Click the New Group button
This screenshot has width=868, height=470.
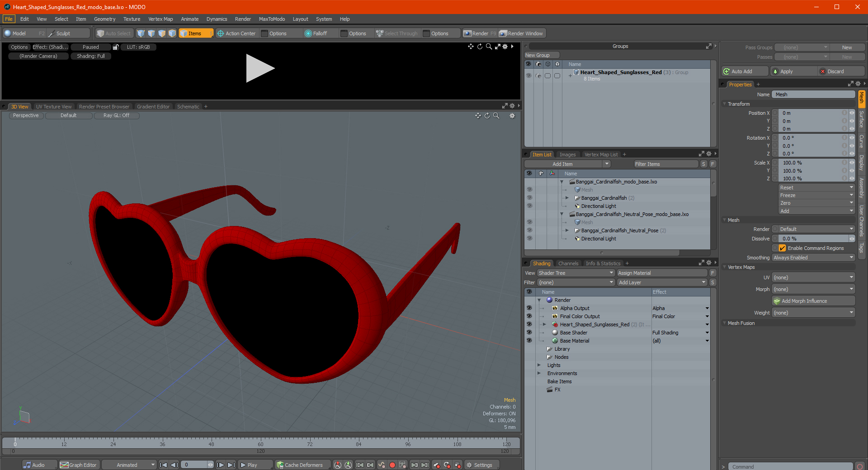pos(542,55)
